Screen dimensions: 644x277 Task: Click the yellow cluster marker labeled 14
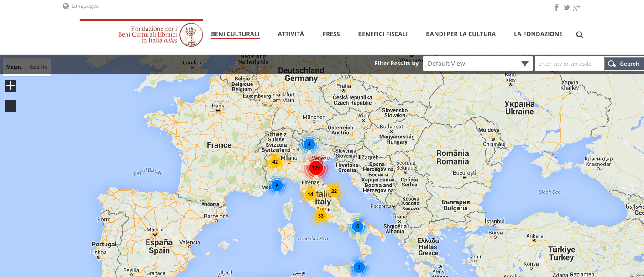tap(310, 194)
